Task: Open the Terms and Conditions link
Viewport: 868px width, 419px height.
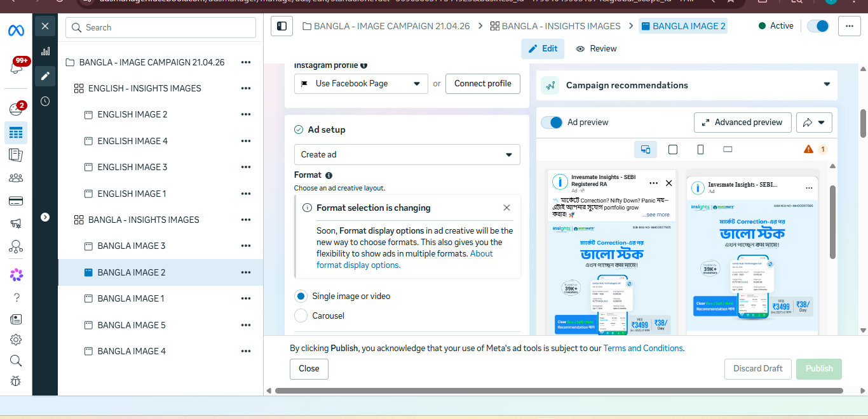Action: (x=643, y=348)
